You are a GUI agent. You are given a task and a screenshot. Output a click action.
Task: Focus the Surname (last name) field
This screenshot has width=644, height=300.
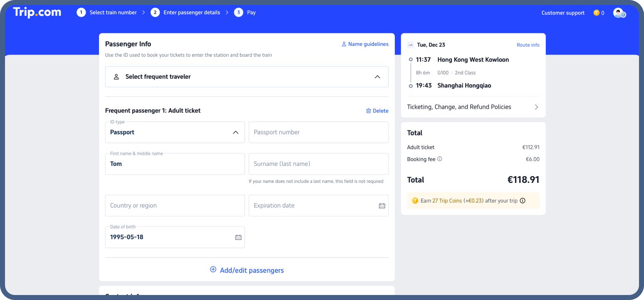click(x=318, y=164)
